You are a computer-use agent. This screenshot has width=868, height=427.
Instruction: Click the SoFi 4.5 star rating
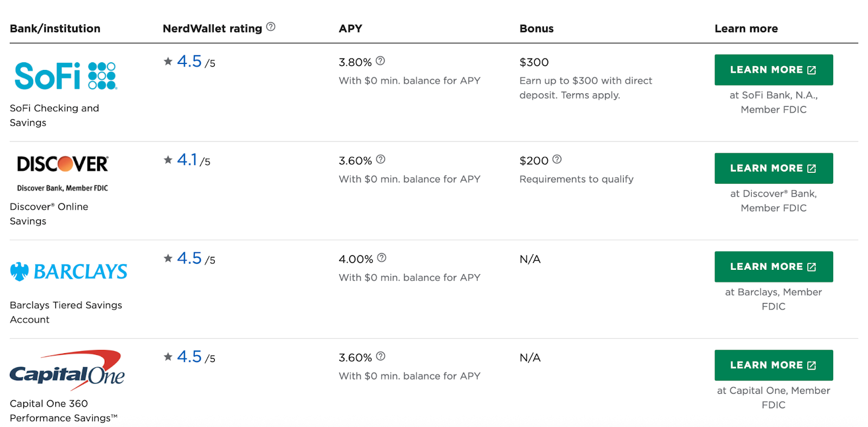click(189, 61)
